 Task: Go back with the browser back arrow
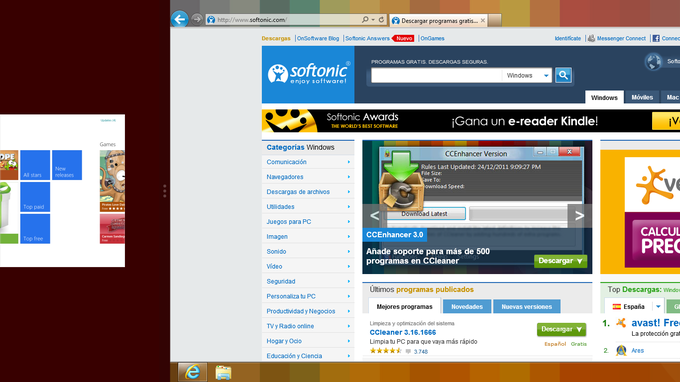click(180, 19)
